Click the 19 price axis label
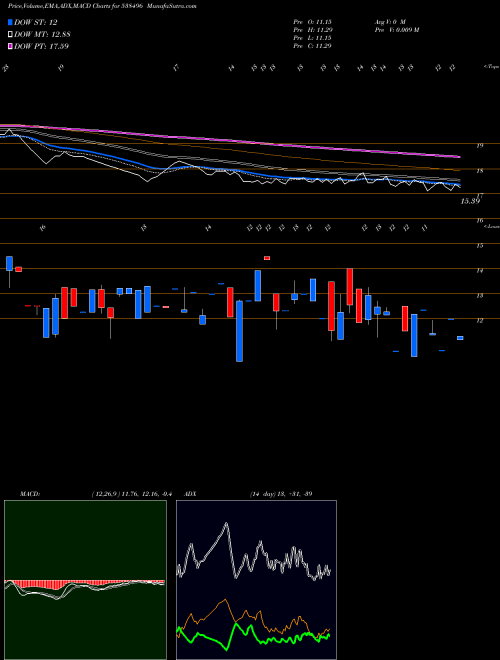 (479, 146)
